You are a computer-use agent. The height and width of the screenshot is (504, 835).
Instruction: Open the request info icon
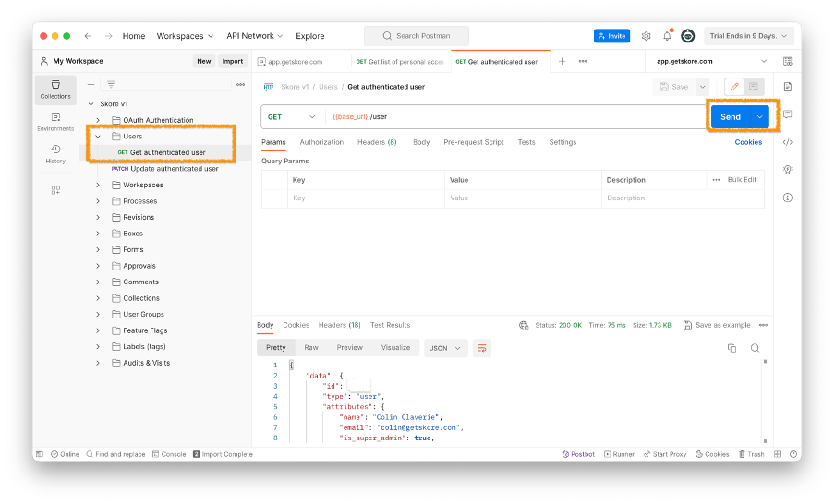point(788,198)
